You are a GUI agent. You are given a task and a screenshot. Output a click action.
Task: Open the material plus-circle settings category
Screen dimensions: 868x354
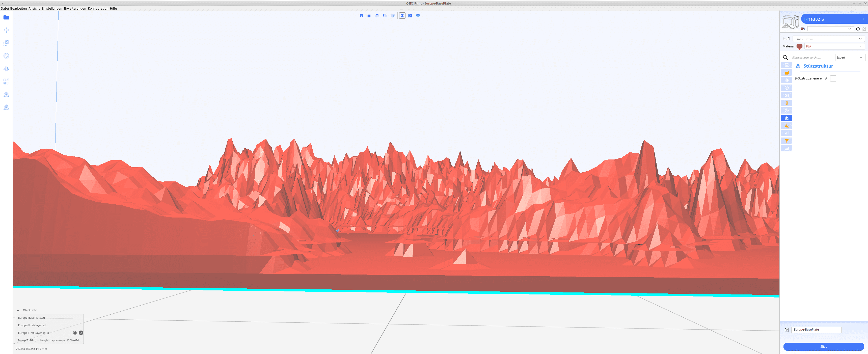[x=786, y=88]
